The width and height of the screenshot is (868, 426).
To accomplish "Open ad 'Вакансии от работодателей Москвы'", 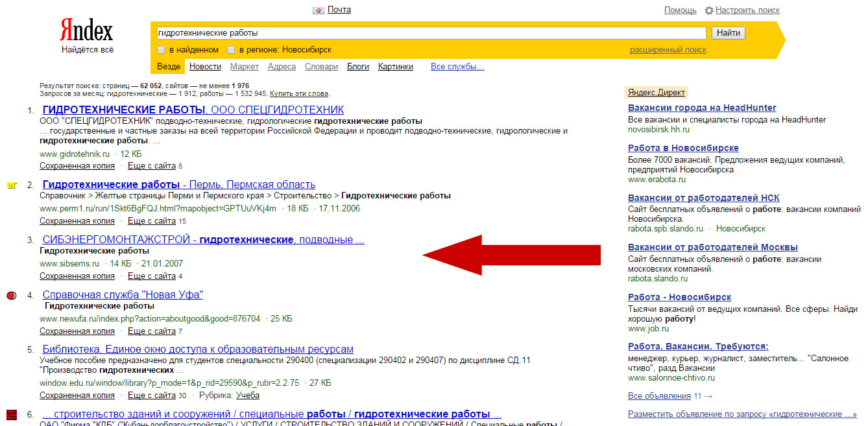I will [x=713, y=247].
